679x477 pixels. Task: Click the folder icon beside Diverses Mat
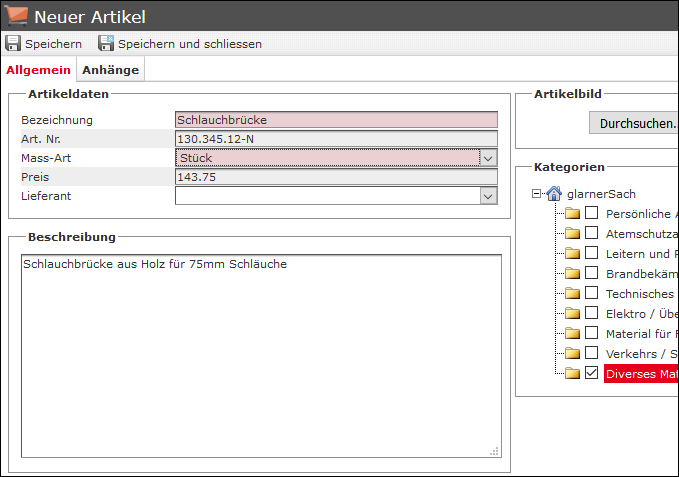(x=572, y=374)
